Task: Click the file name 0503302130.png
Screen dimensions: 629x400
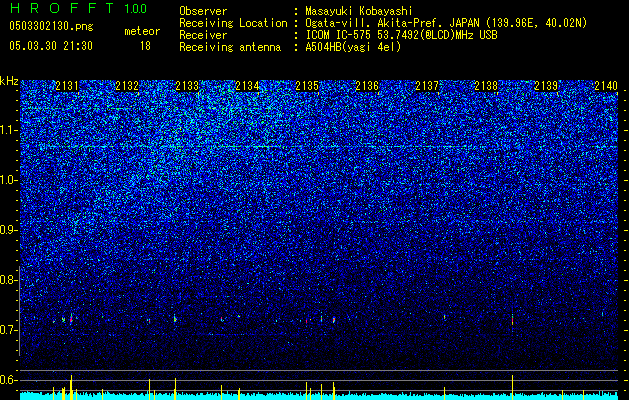Action: coord(51,27)
